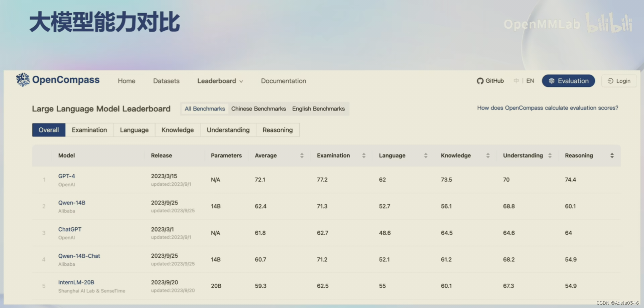Click GPT-4 reasoning score 74.4
The width and height of the screenshot is (644, 308).
click(570, 180)
